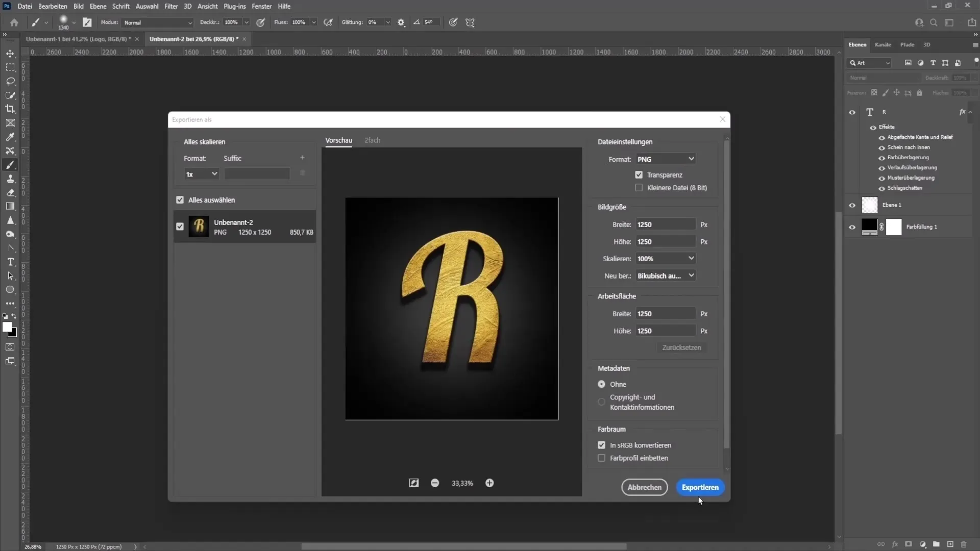980x551 pixels.
Task: Uncheck the Unbenannt-2 asset checkbox
Action: tap(180, 227)
